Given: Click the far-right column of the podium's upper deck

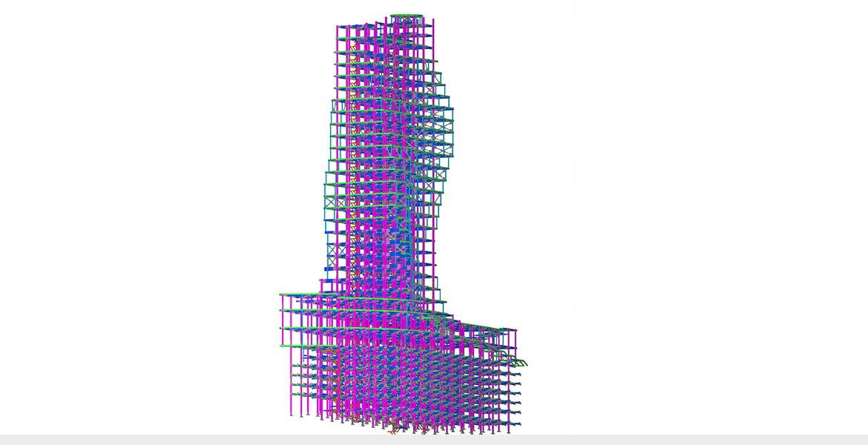Looking at the screenshot, I should [x=515, y=340].
